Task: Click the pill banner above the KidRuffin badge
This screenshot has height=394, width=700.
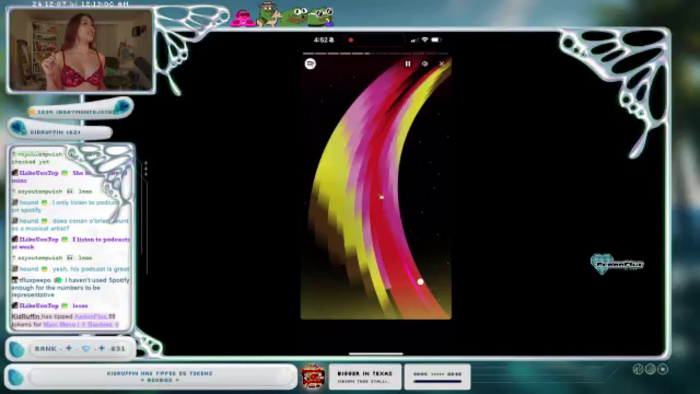Action: [x=80, y=109]
